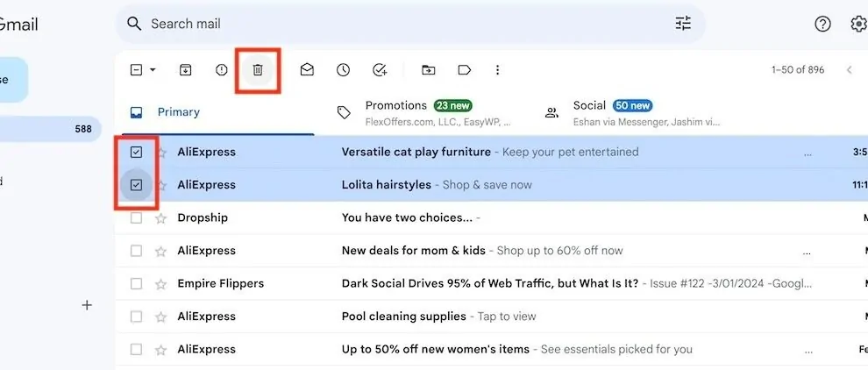Toggle the select-all checkbox in toolbar
The image size is (868, 370).
point(136,70)
